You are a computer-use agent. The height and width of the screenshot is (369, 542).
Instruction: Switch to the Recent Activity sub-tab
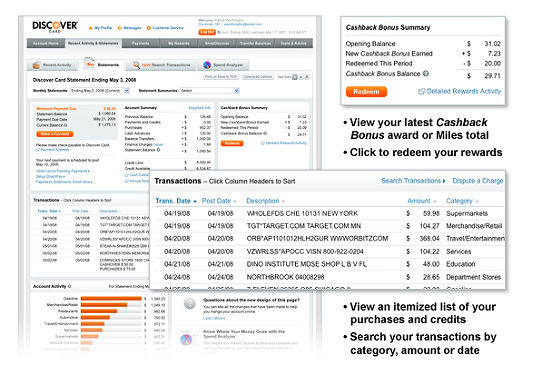pos(52,65)
